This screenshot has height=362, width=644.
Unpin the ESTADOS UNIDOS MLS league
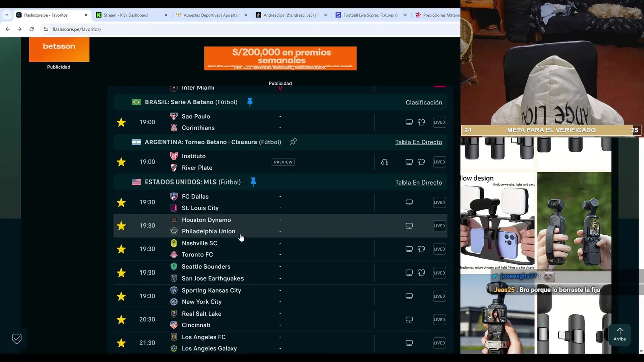253,182
